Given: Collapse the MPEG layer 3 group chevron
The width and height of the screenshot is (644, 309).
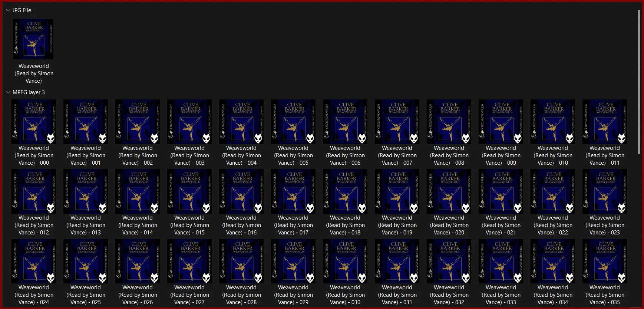Looking at the screenshot, I should (8, 92).
